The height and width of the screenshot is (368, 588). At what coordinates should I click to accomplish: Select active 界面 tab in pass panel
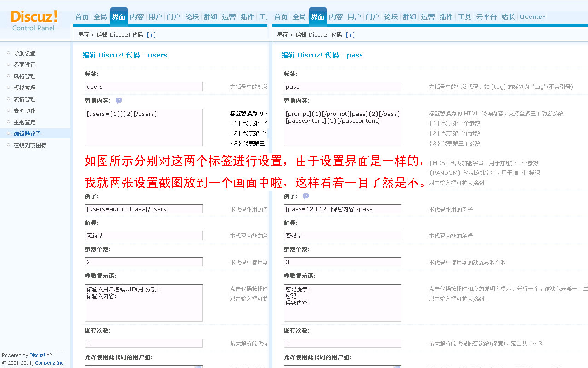click(x=317, y=17)
